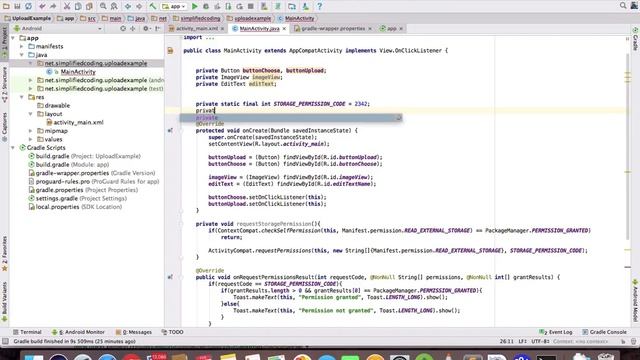Image resolution: width=640 pixels, height=360 pixels.
Task: Select proguard-rules.pro file
Action: [x=94, y=182]
